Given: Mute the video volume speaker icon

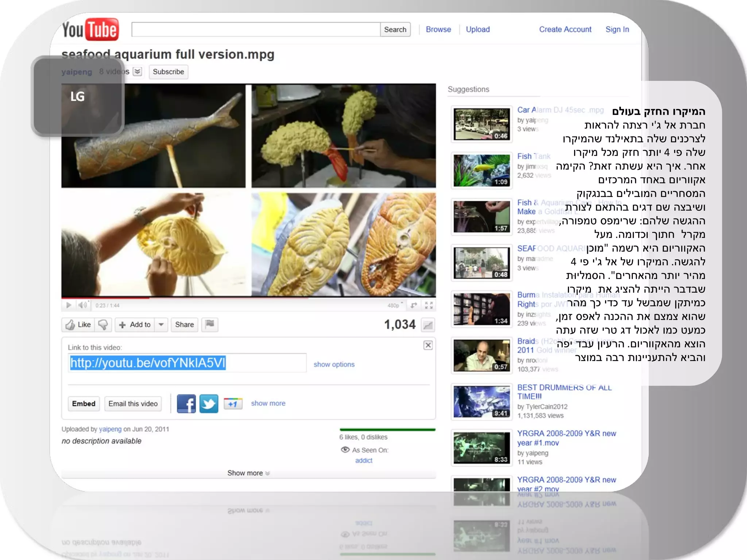Looking at the screenshot, I should pos(82,305).
